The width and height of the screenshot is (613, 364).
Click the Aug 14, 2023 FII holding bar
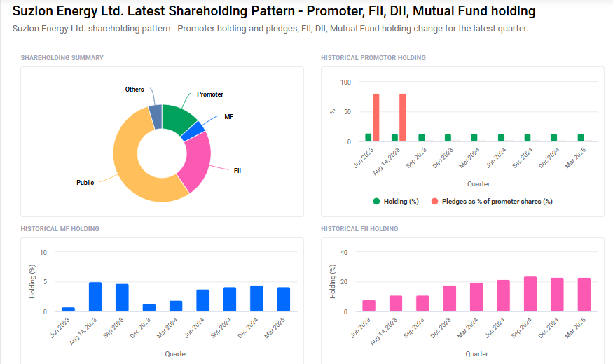396,304
